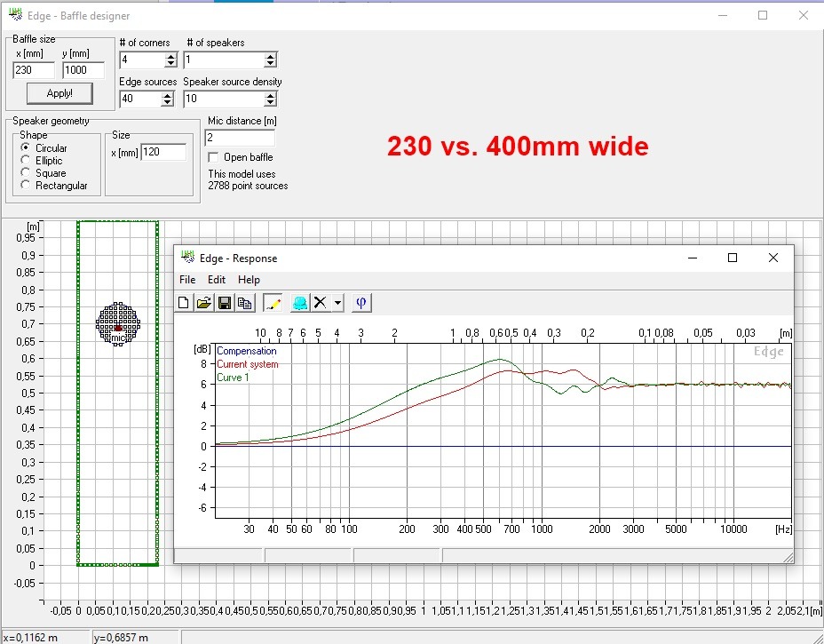This screenshot has width=824, height=644.
Task: Click the baffle x [mm] input field
Action: tap(34, 70)
